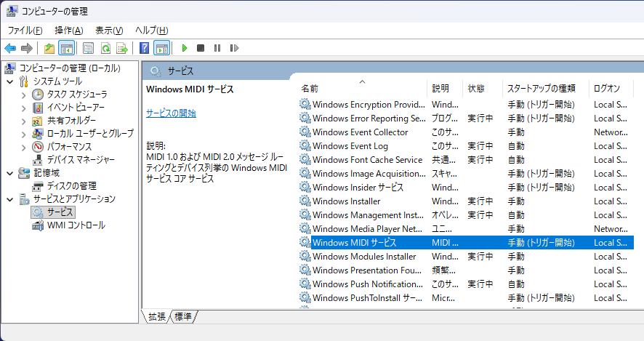Image resolution: width=644 pixels, height=341 pixels.
Task: Click the Restart Service toolbar icon
Action: click(x=233, y=48)
